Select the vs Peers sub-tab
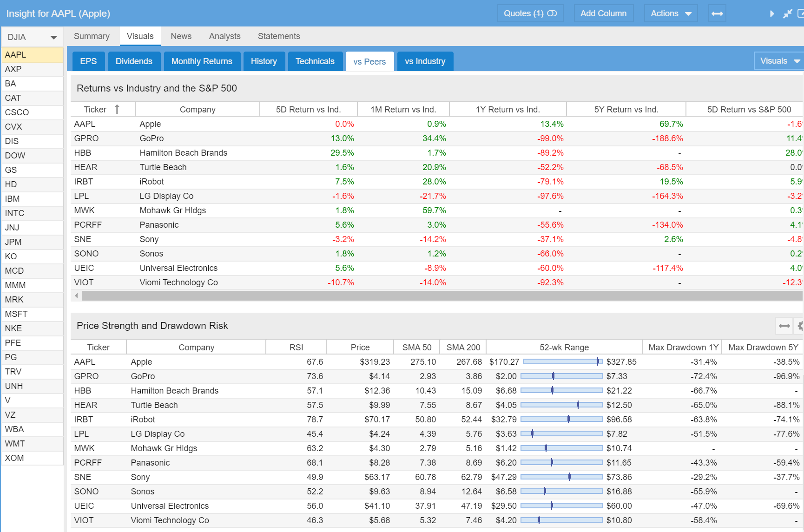The image size is (804, 532). pyautogui.click(x=369, y=61)
